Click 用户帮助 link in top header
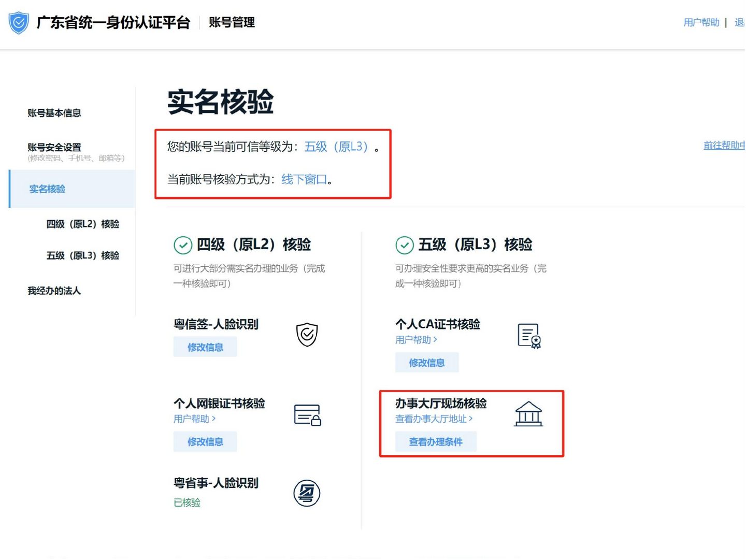 (x=701, y=22)
